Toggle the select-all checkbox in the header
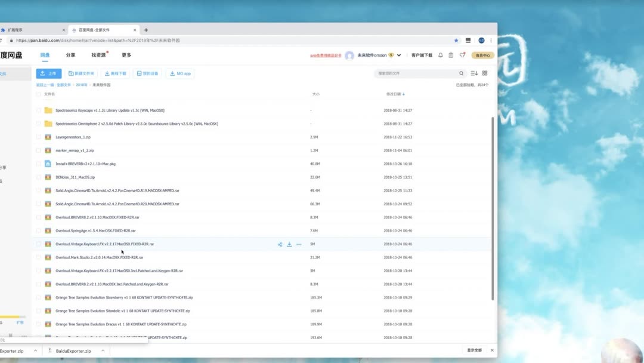644x363 pixels. coord(39,94)
